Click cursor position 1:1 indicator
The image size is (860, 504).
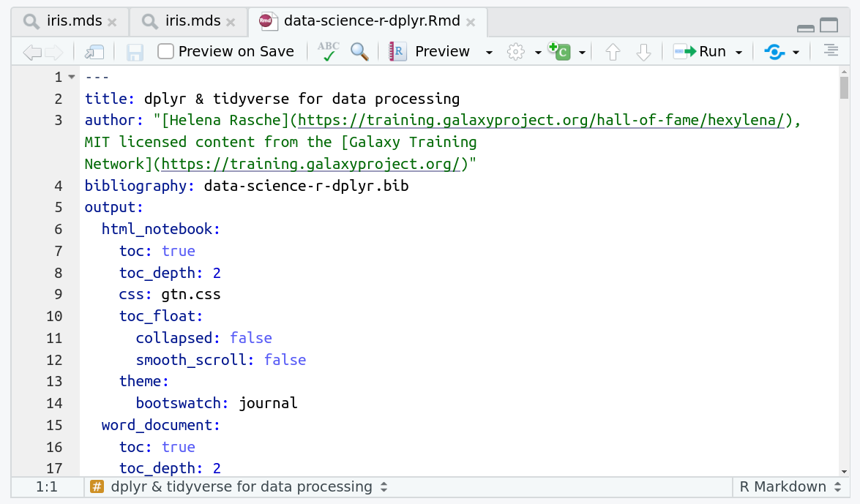tap(47, 486)
